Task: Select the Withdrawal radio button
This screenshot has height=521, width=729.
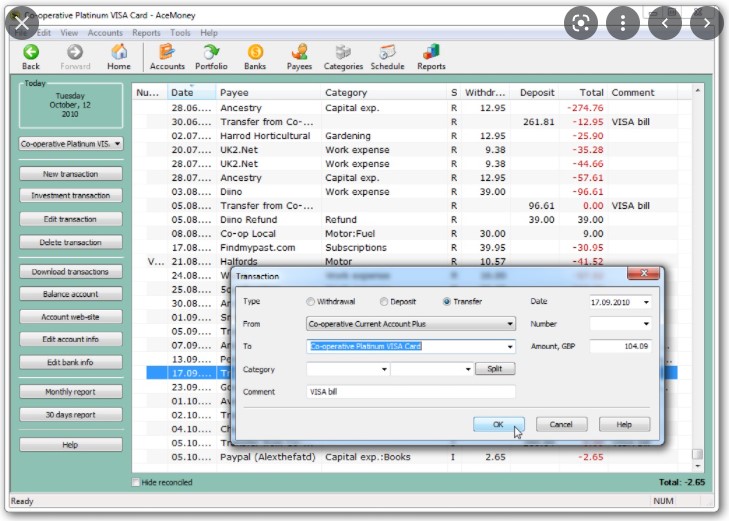Action: (x=310, y=302)
